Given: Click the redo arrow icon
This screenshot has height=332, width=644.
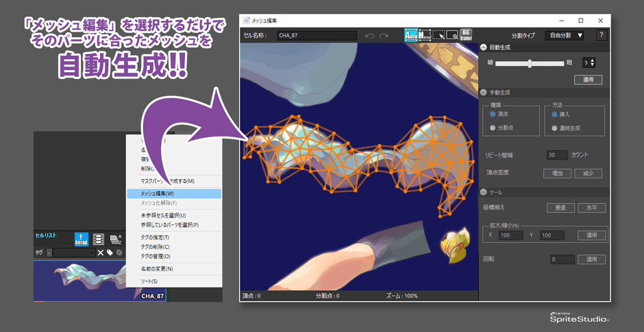Looking at the screenshot, I should pyautogui.click(x=384, y=36).
